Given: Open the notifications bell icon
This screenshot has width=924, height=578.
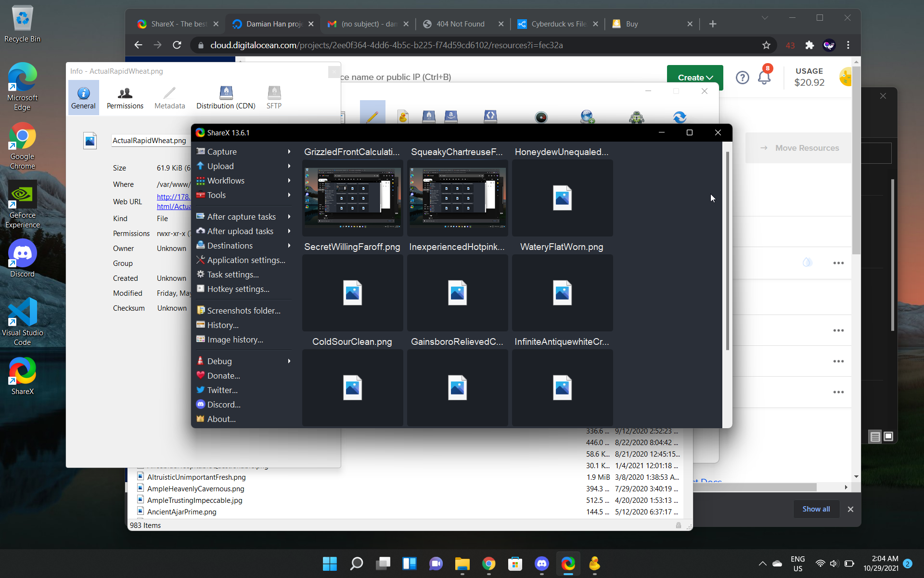Looking at the screenshot, I should [764, 78].
